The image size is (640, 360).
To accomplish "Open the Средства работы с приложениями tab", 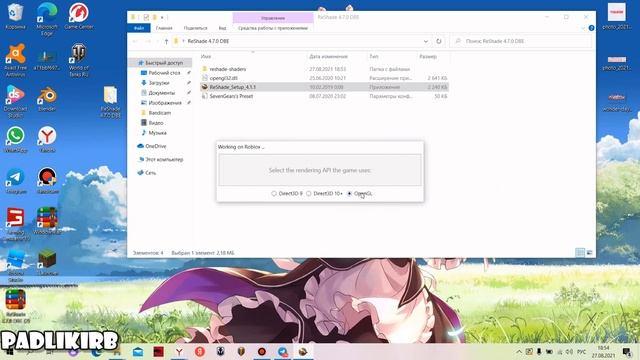I will pos(273,28).
